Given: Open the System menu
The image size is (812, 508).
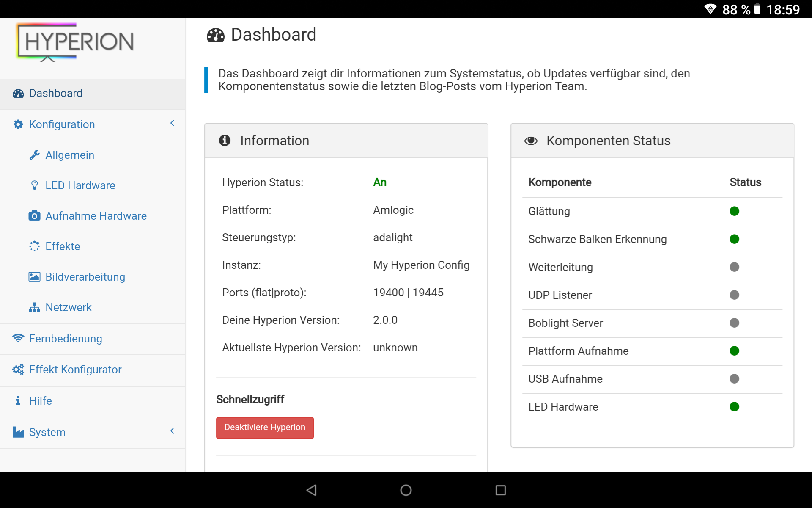Looking at the screenshot, I should (93, 432).
